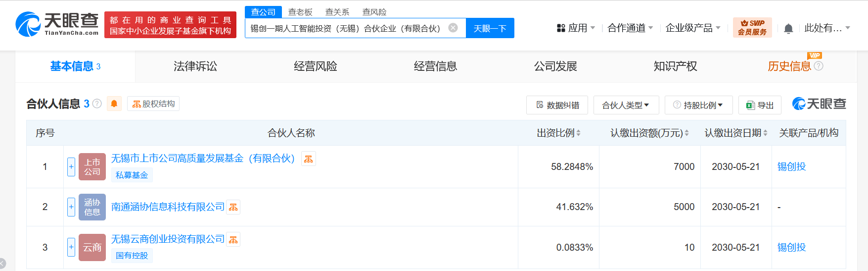The height and width of the screenshot is (271, 868).
Task: Open the notifications bell in header
Action: tap(788, 28)
